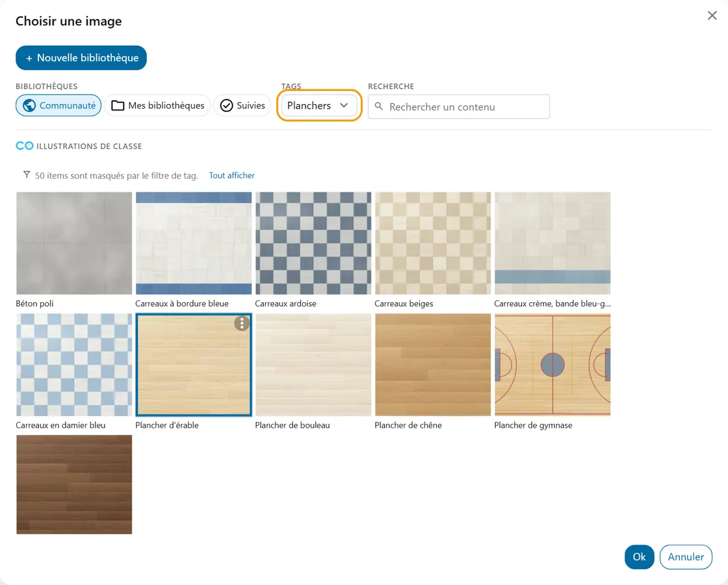Confirm the selection with the Ok button
Screen dimensions: 728x585
[x=639, y=556]
